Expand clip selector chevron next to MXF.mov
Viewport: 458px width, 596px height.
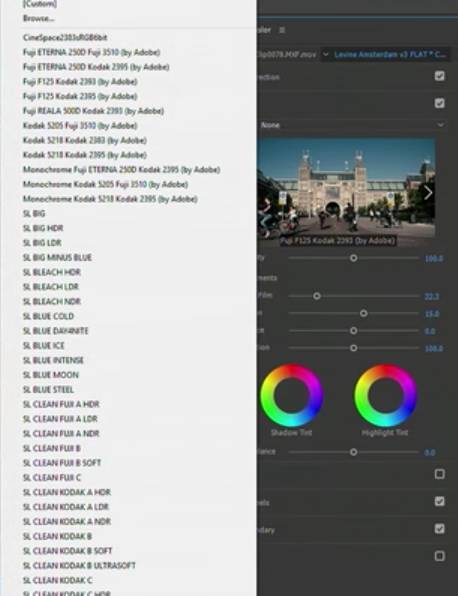click(326, 54)
